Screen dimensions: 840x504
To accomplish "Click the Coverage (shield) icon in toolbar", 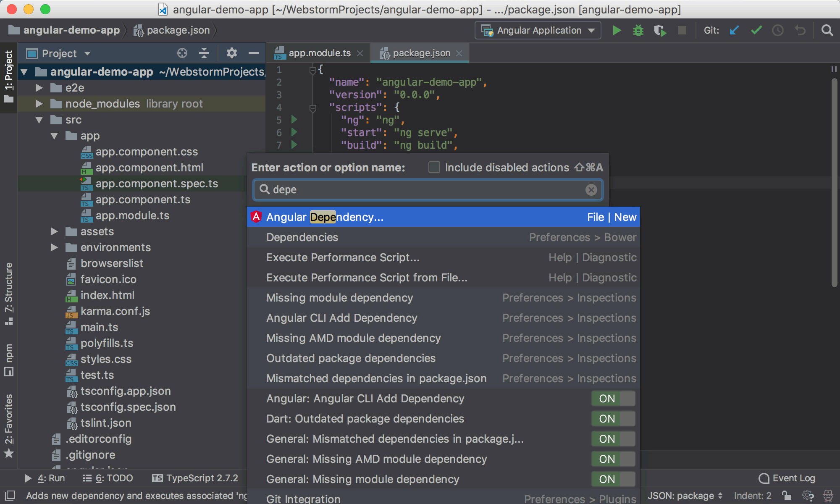I will point(660,31).
